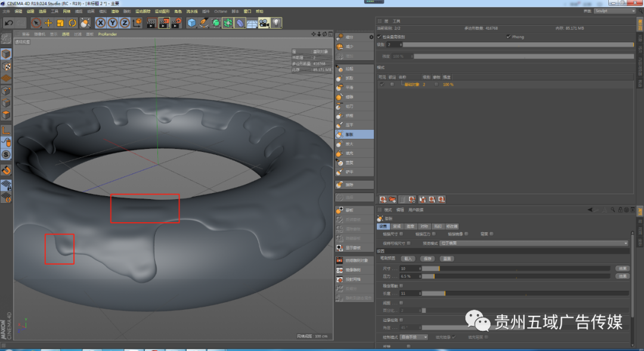Select the Fill sculpt brush

point(354,153)
